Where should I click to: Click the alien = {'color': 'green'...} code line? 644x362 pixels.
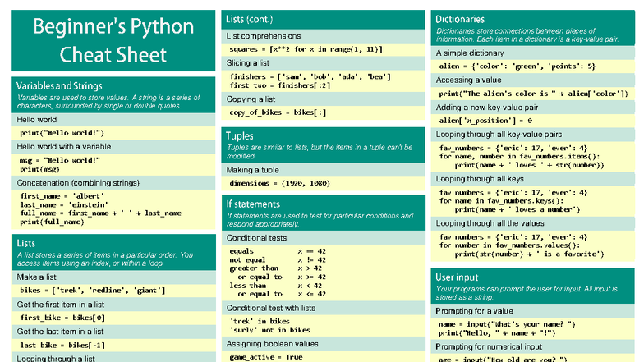(517, 66)
